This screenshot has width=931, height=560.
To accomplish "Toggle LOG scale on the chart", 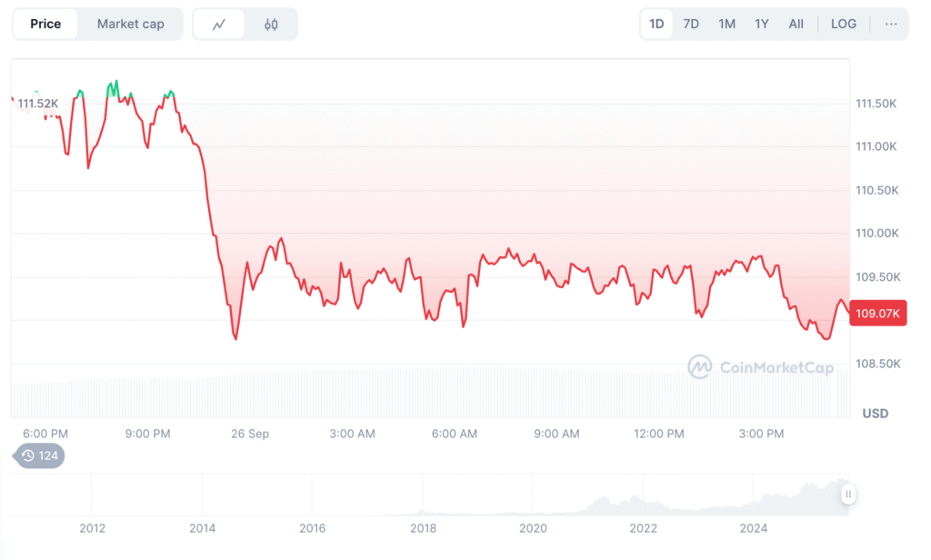I will tap(843, 25).
